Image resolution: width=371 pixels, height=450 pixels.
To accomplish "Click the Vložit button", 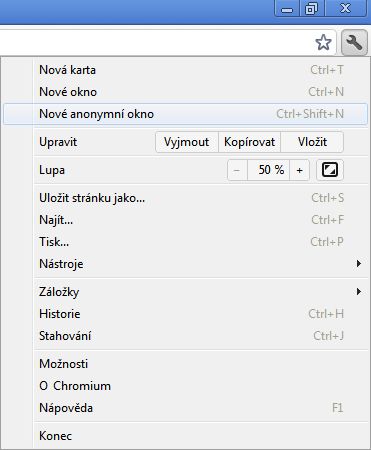I will tap(312, 142).
